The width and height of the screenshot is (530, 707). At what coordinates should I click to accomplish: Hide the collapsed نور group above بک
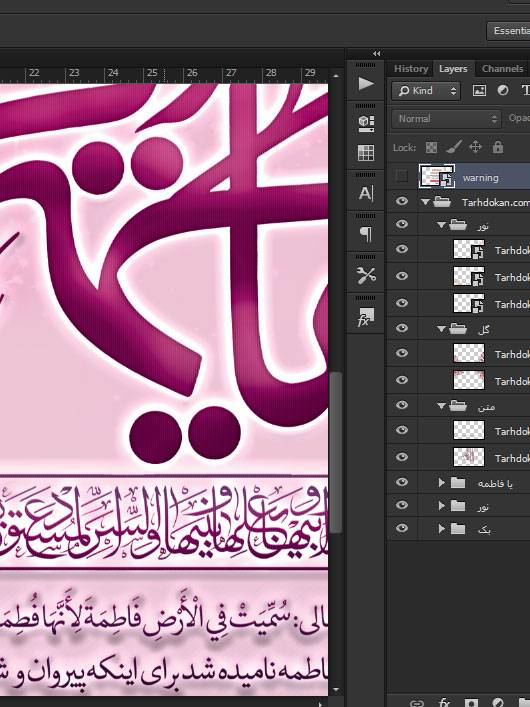pyautogui.click(x=402, y=505)
